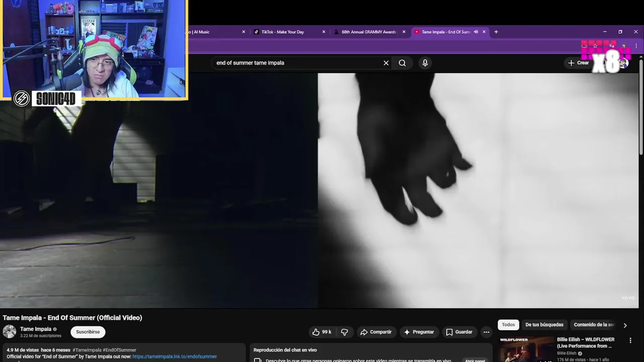Click the video title 'Tame Impala - End Of Summer (Official Video)'

tap(72, 318)
